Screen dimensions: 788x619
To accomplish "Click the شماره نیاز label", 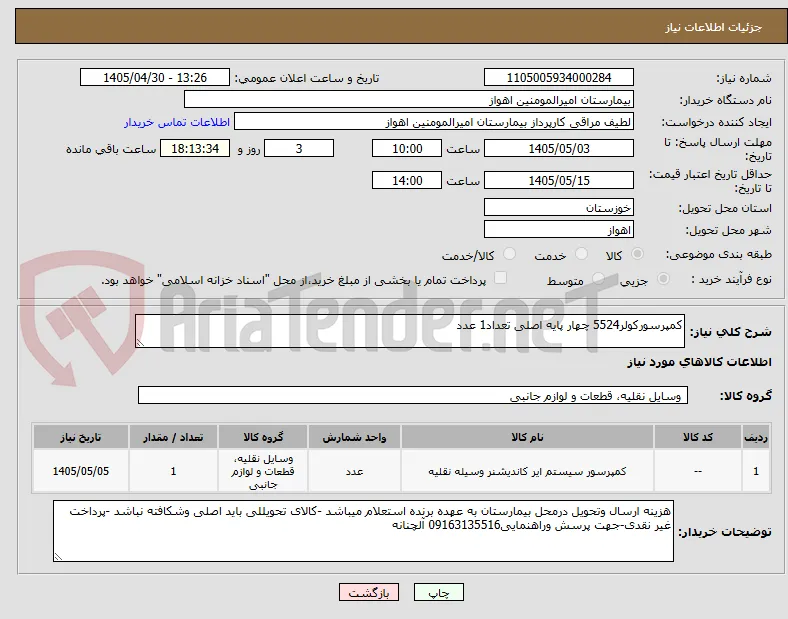I will (x=744, y=78).
